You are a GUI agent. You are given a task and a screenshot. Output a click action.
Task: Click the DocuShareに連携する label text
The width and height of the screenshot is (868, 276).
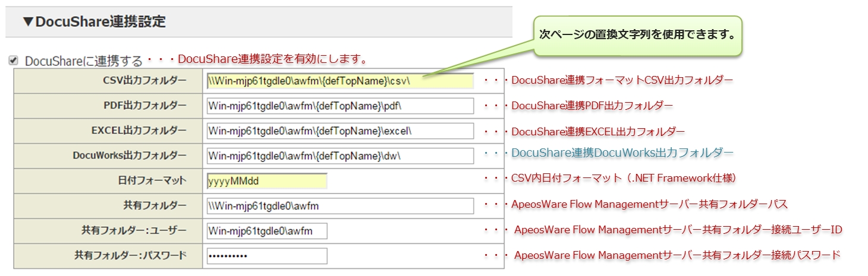pos(83,61)
